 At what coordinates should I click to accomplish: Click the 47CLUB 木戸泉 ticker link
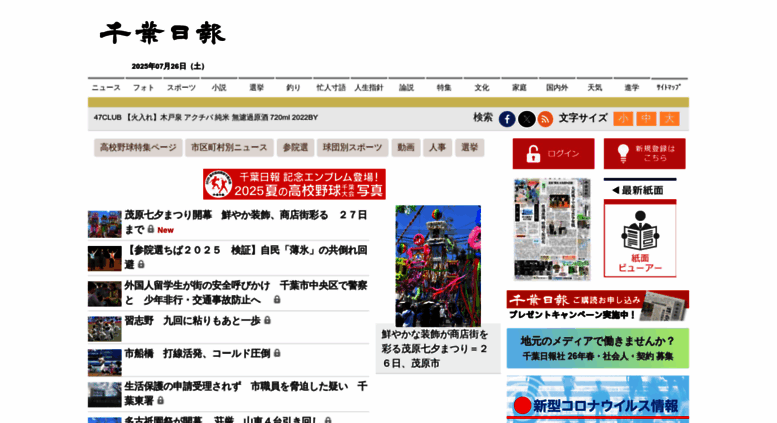(206, 117)
